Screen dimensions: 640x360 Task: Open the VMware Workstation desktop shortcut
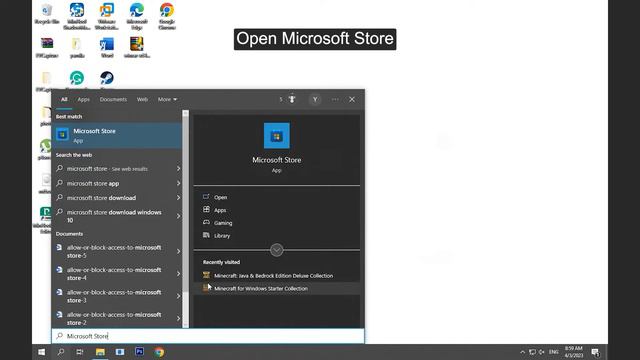[107, 16]
